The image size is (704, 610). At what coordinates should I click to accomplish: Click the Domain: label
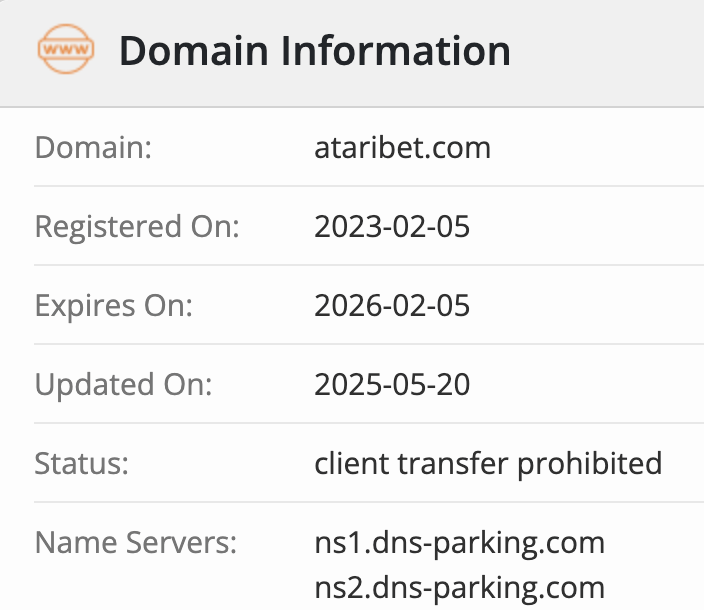93,148
